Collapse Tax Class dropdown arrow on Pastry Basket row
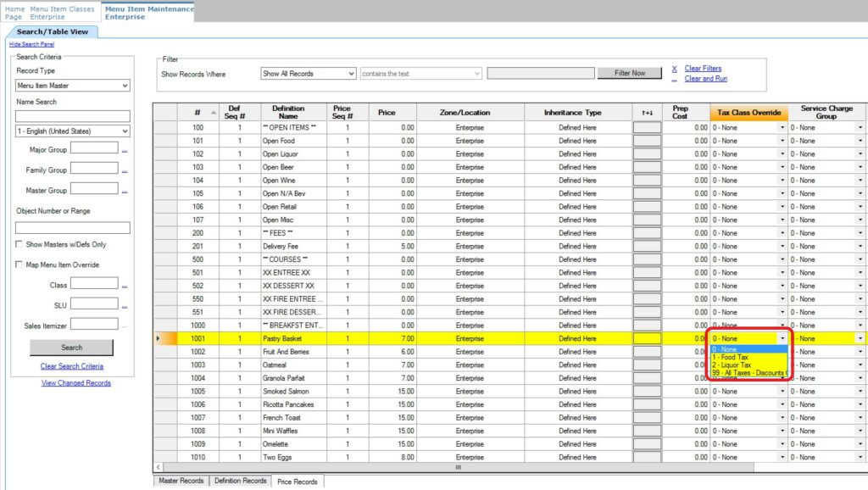Screen dimensions: 868x490 point(782,338)
